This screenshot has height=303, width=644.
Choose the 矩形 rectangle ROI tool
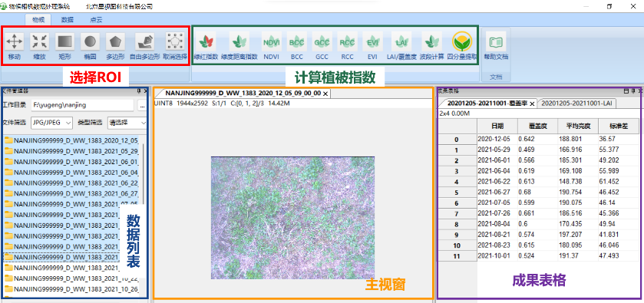65,46
